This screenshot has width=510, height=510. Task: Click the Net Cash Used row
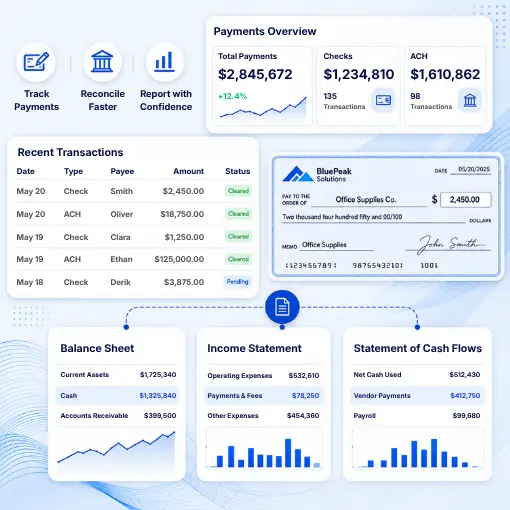[417, 375]
